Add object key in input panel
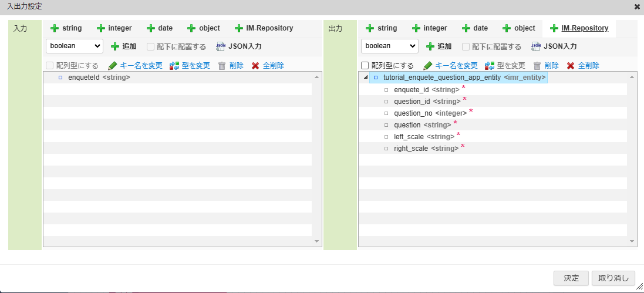644x293 pixels. [x=203, y=28]
